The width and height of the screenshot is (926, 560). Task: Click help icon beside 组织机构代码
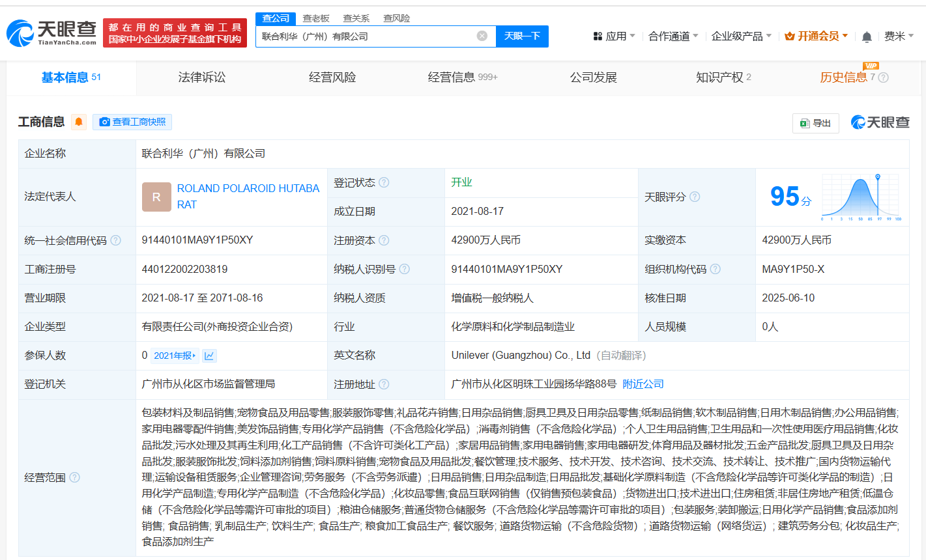pyautogui.click(x=716, y=269)
